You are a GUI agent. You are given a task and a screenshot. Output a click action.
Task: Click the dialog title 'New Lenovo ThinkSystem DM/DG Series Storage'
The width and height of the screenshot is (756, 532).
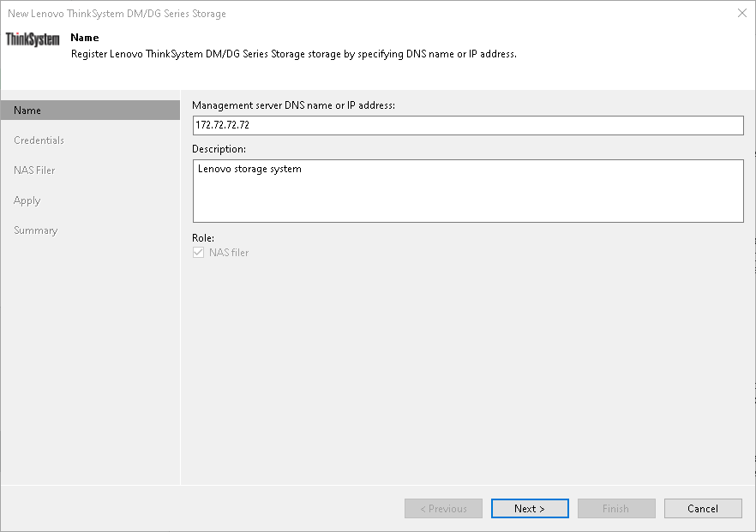click(x=117, y=14)
